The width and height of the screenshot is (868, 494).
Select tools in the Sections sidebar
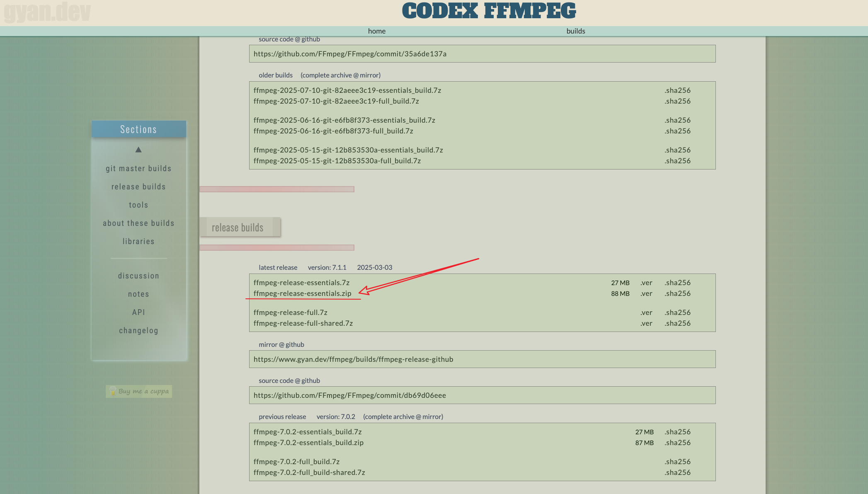(138, 205)
